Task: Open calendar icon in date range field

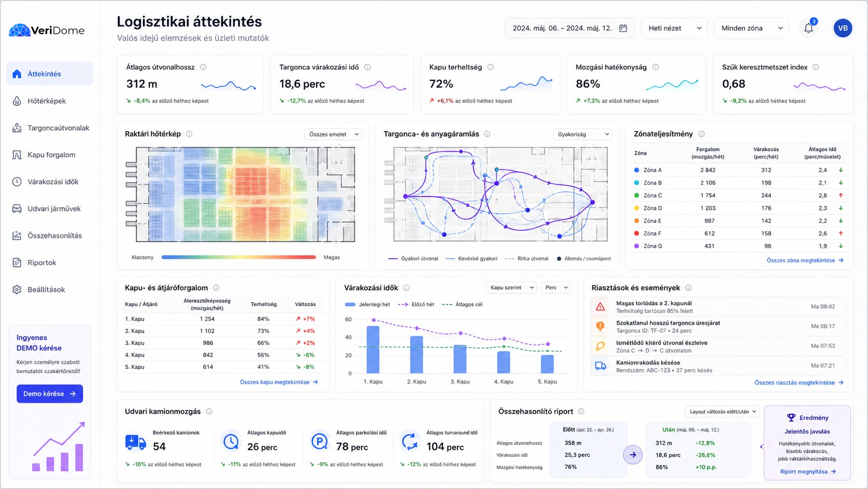Action: pyautogui.click(x=623, y=28)
